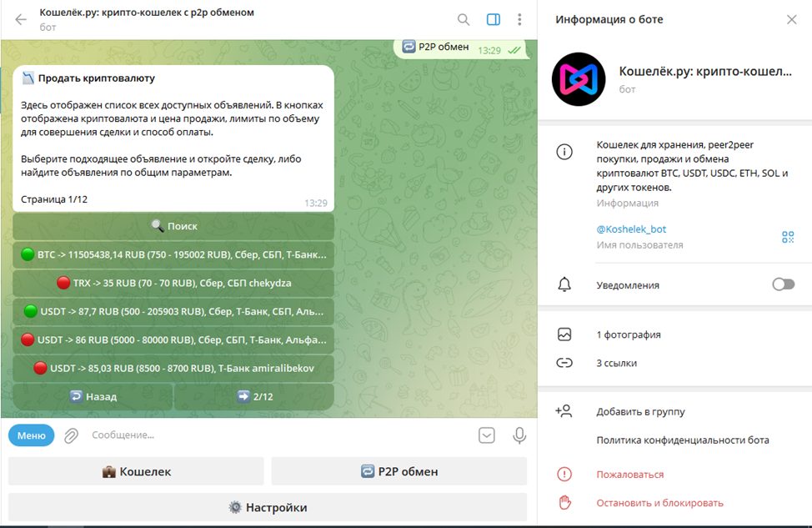Viewport: 812px width, 528px height.
Task: Click the chat title in header
Action: coord(147,13)
